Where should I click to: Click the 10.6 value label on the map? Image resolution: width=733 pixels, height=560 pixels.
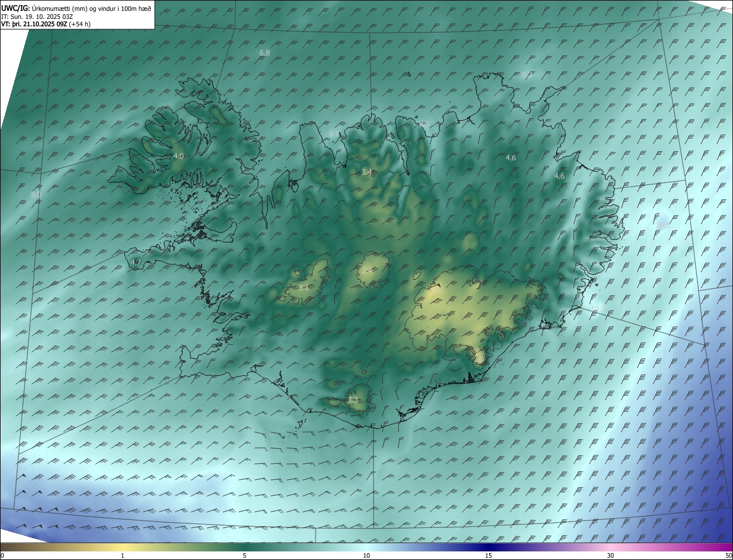(663, 225)
